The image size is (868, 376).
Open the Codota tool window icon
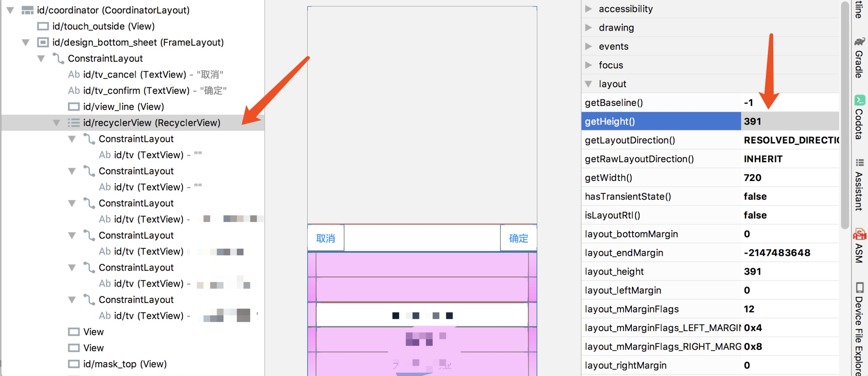tap(860, 100)
